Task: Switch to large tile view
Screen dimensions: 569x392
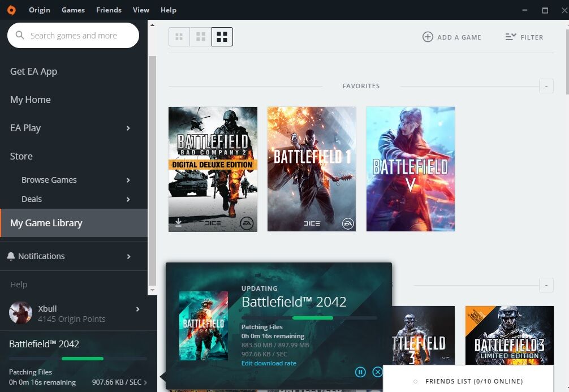Action: (x=222, y=37)
